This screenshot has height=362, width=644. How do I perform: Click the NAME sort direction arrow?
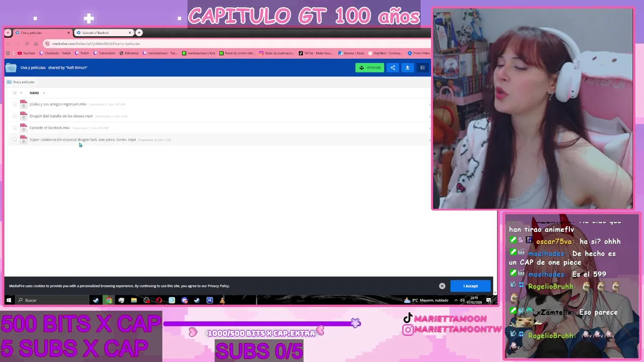coord(44,93)
